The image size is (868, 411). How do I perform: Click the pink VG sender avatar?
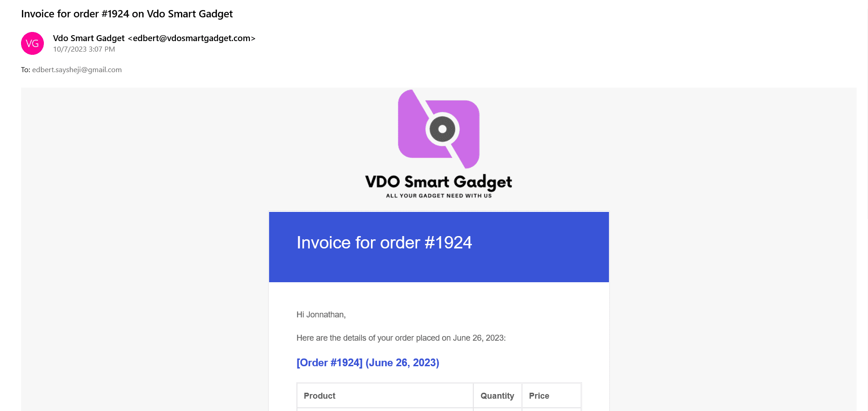point(32,43)
